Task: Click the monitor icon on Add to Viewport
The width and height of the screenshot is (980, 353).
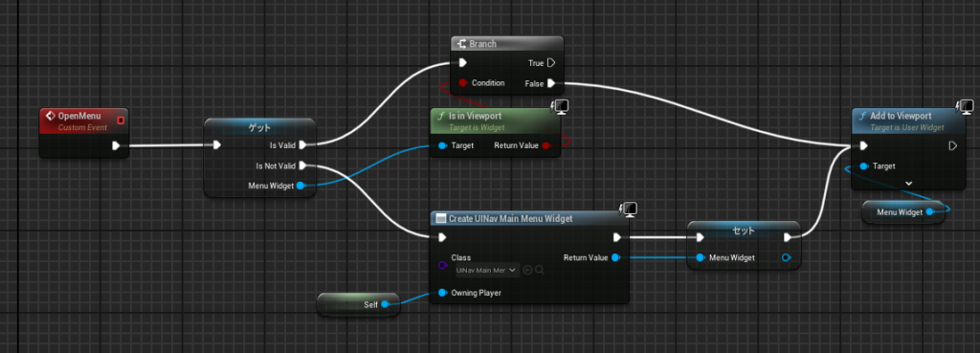Action: coord(966,107)
